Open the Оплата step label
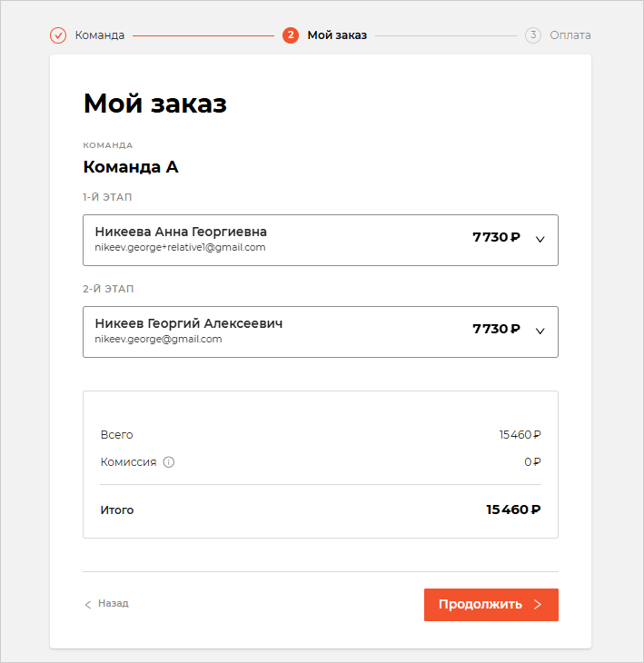This screenshot has width=644, height=663. coord(570,35)
